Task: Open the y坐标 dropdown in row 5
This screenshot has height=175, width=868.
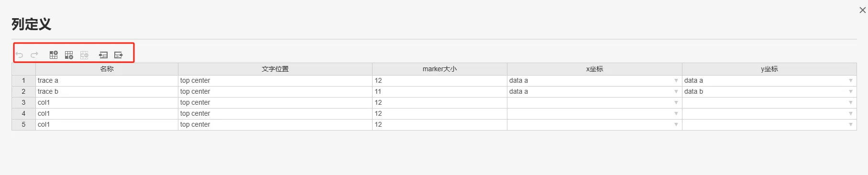Action: point(850,125)
